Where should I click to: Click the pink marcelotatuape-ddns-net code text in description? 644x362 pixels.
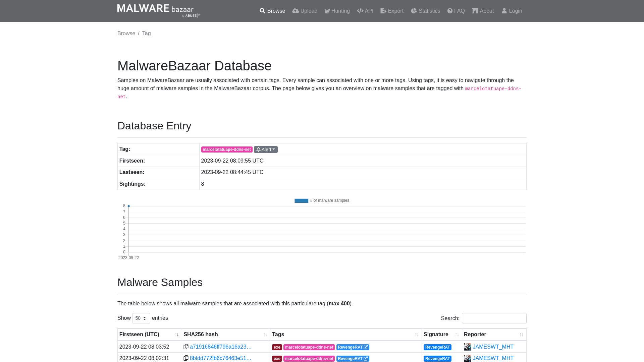point(493,89)
